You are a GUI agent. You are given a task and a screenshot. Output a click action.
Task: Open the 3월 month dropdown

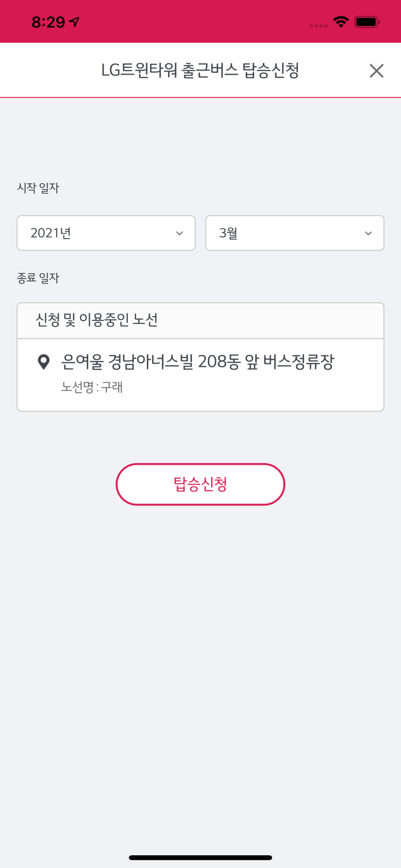(x=295, y=233)
